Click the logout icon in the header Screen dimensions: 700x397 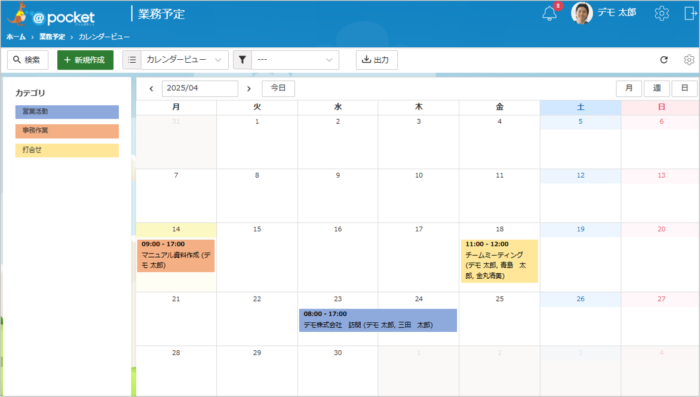point(690,13)
